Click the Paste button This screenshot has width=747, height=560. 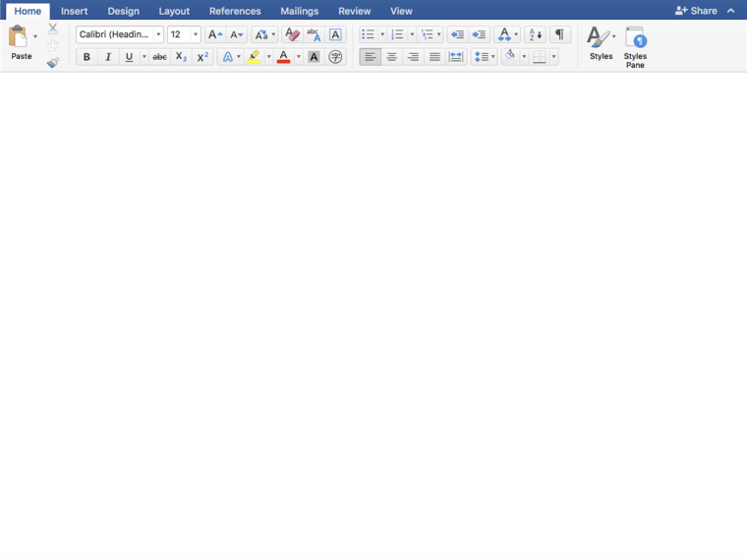tap(21, 44)
